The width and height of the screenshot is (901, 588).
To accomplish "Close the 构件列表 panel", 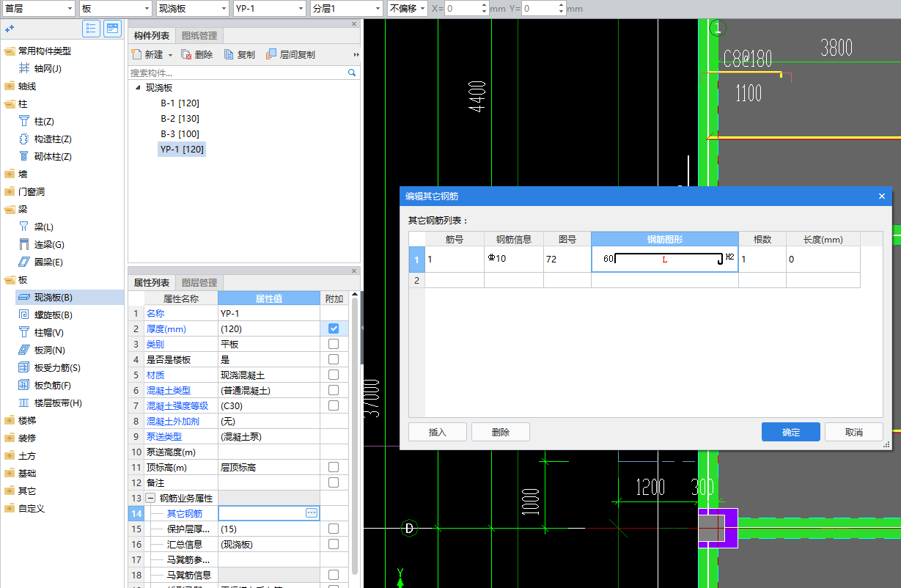I will [354, 24].
